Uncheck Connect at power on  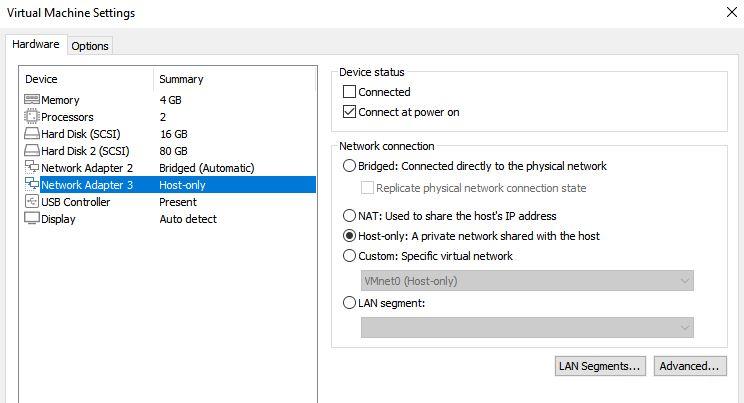point(349,112)
